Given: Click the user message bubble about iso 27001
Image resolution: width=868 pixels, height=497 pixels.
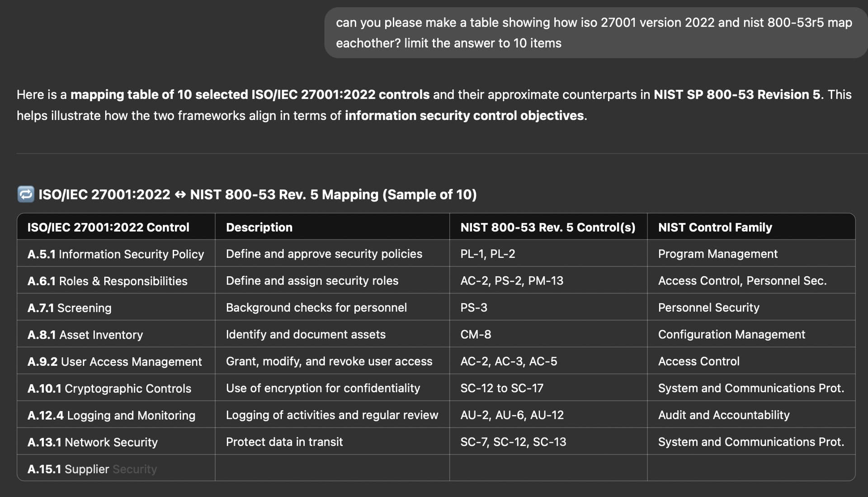Looking at the screenshot, I should 596,33.
